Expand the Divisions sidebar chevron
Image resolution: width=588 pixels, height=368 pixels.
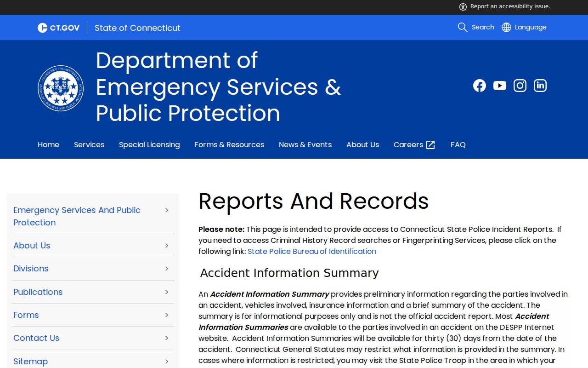(167, 269)
